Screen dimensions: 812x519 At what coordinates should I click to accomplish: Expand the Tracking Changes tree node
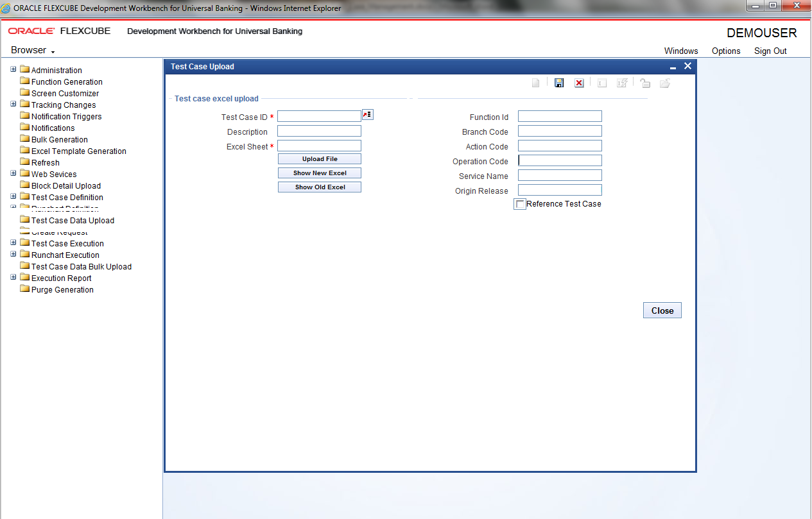13,104
